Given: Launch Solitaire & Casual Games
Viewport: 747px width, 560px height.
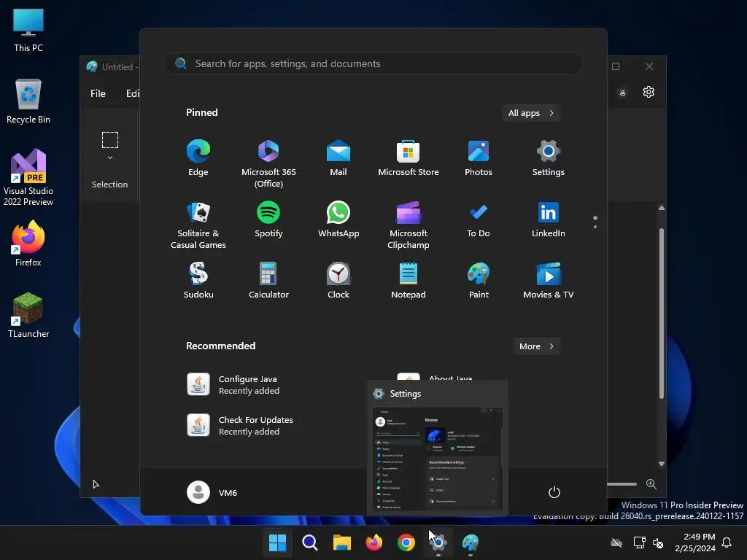Looking at the screenshot, I should coord(198,225).
